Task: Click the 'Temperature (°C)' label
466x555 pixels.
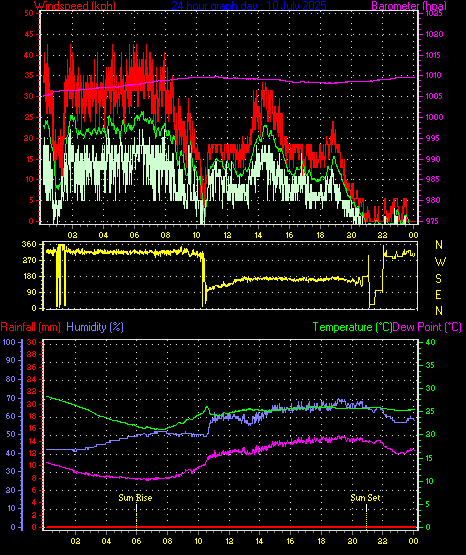Action: coord(352,327)
